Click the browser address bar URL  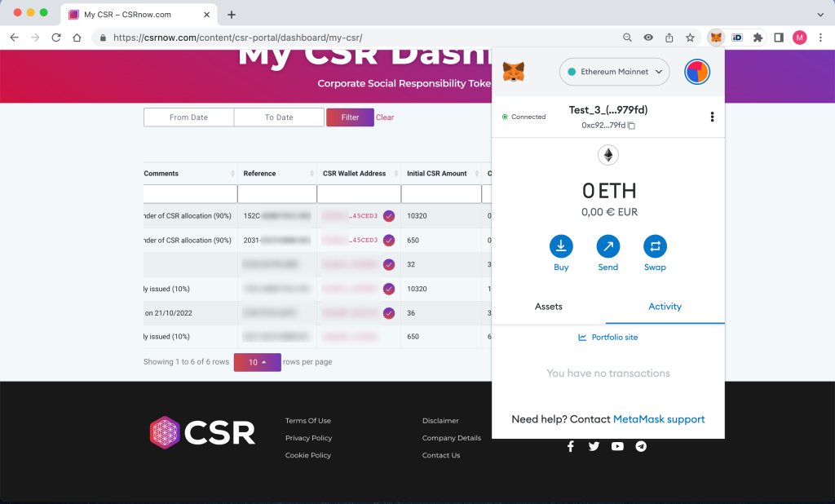[237, 38]
